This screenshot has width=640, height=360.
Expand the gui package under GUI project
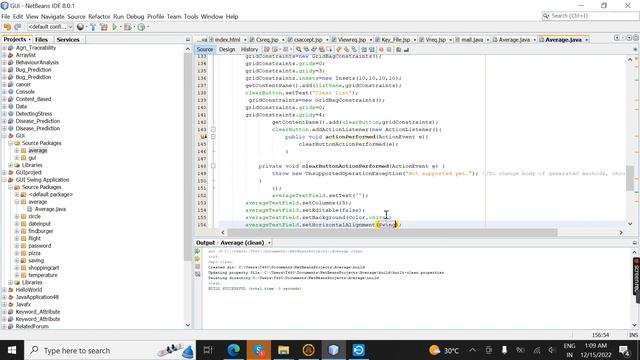17,158
